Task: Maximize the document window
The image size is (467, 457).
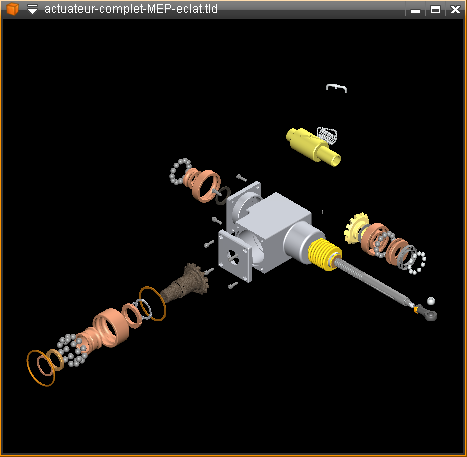Action: click(435, 10)
